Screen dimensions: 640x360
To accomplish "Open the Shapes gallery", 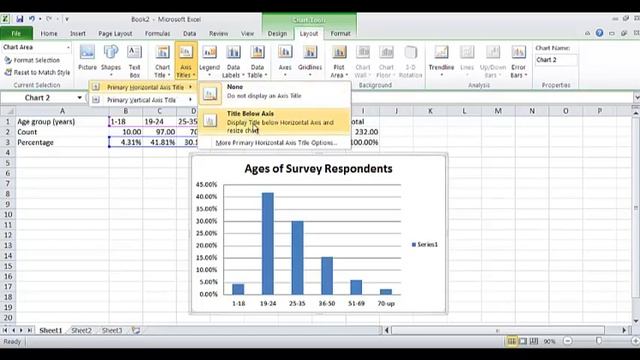I will pos(111,60).
